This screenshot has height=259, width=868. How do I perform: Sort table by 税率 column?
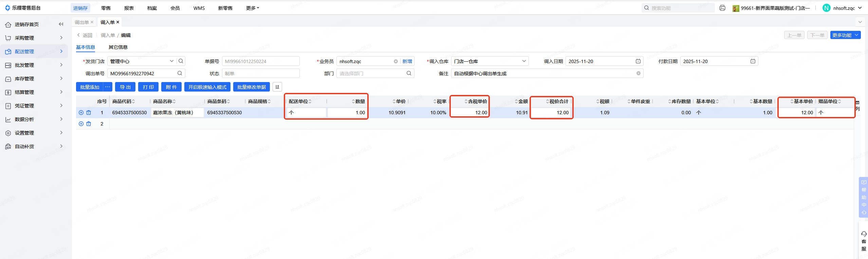(x=435, y=101)
